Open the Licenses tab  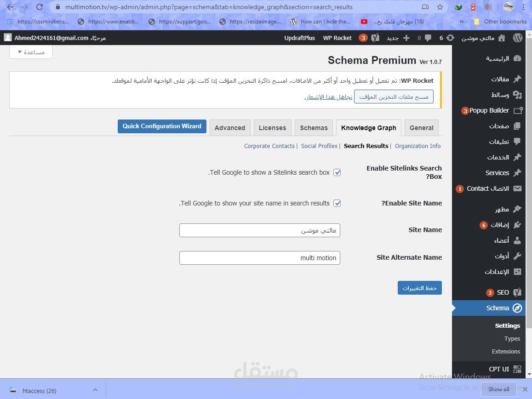[x=273, y=128]
